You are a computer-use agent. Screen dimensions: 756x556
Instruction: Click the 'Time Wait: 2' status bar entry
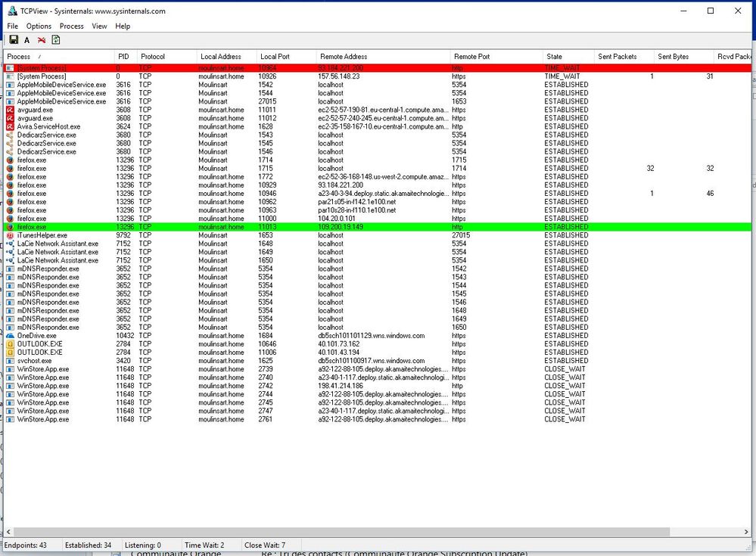pos(204,545)
